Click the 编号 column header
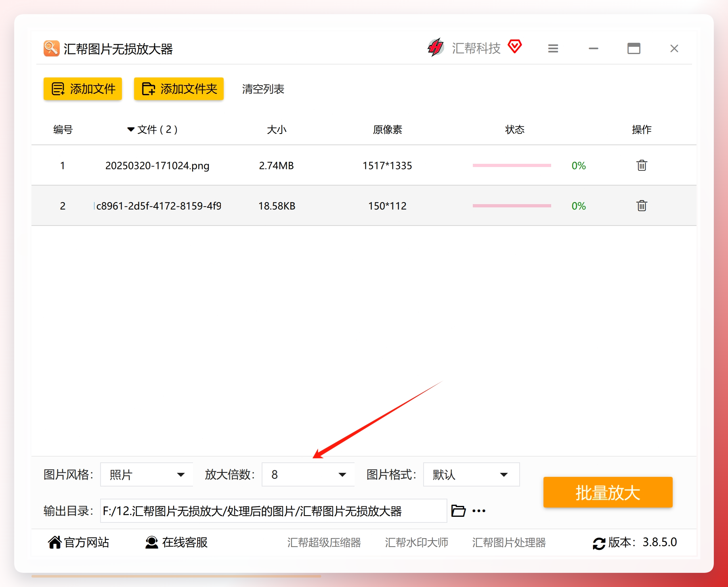This screenshot has width=728, height=587. 63,130
